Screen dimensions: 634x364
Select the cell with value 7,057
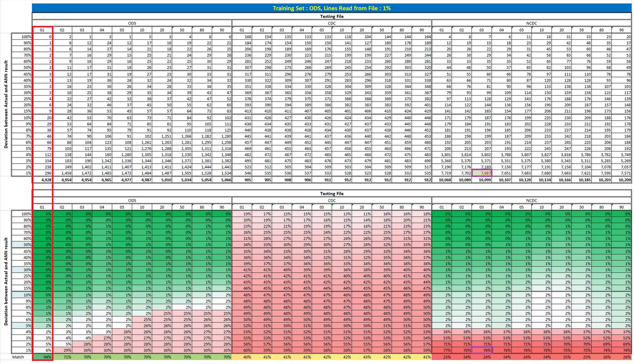coord(621,167)
